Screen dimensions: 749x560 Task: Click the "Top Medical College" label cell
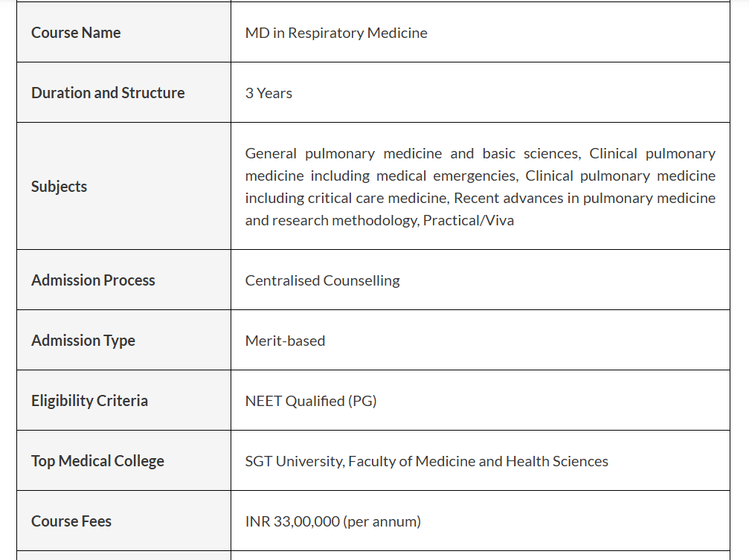(x=97, y=461)
